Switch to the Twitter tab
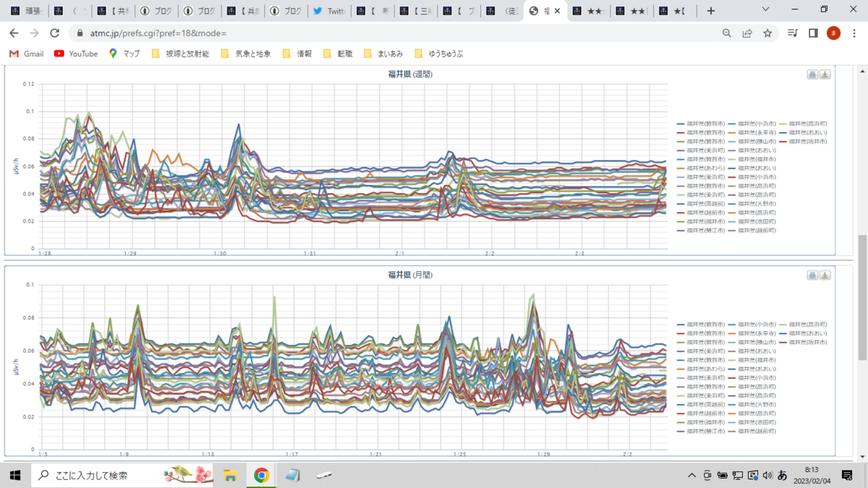868x488 pixels. [329, 11]
